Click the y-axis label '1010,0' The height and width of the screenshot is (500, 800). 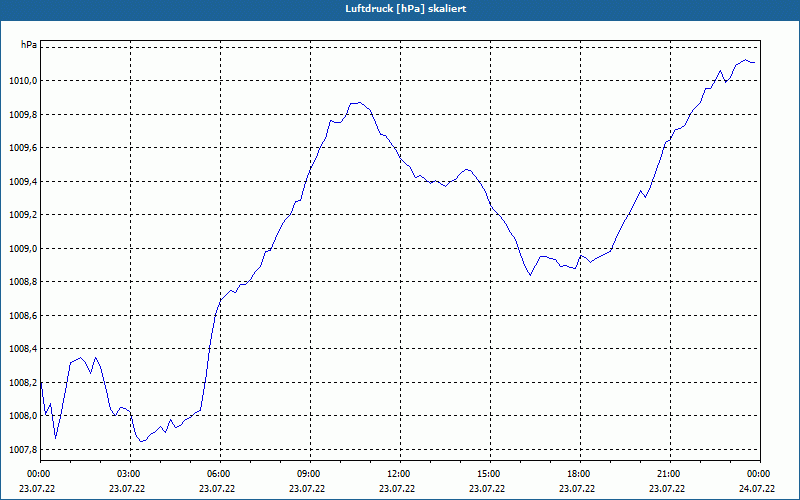point(23,81)
